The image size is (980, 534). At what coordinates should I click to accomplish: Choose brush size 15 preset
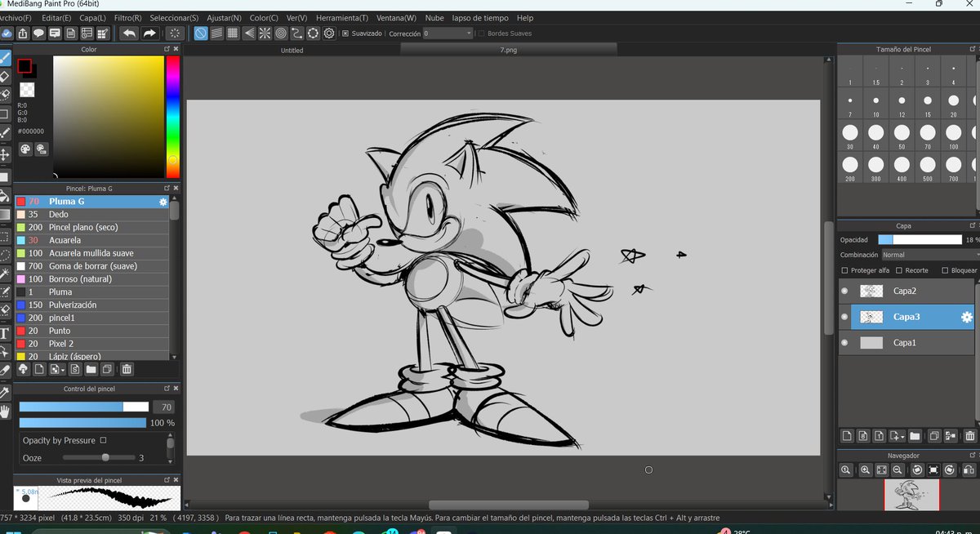coord(928,105)
